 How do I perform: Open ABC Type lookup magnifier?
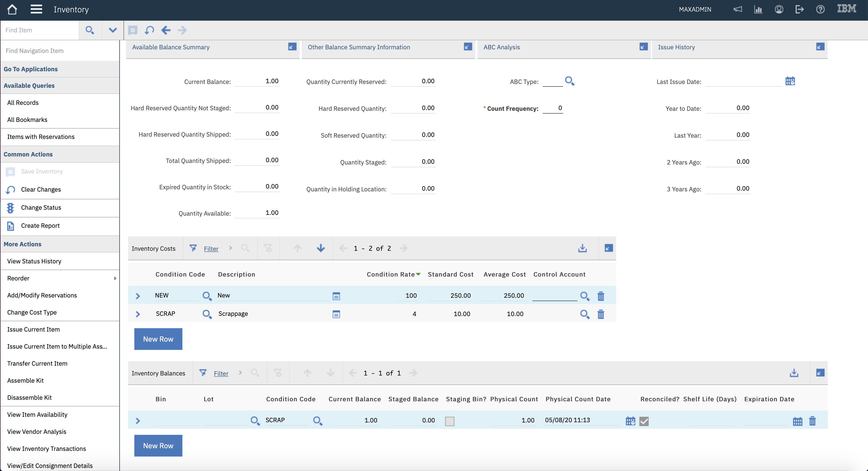(x=569, y=81)
